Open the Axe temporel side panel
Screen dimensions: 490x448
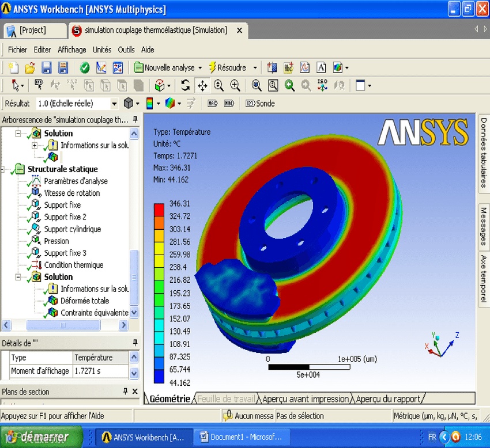tap(484, 279)
